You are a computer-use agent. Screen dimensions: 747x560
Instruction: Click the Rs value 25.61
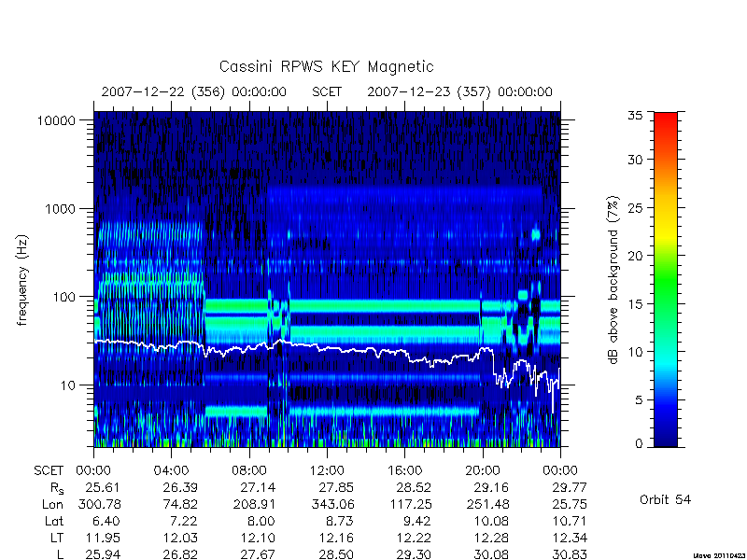pyautogui.click(x=103, y=487)
